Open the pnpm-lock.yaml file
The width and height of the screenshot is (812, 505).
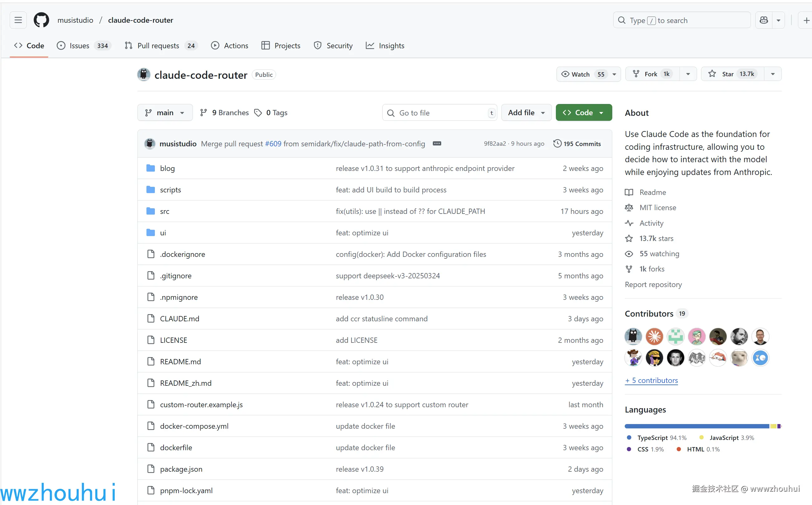click(186, 491)
